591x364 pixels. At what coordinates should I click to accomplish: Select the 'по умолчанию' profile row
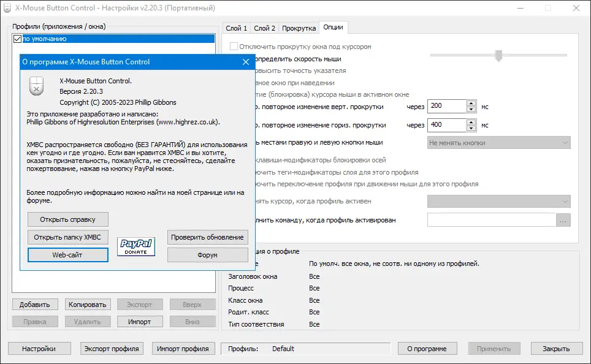[118, 39]
